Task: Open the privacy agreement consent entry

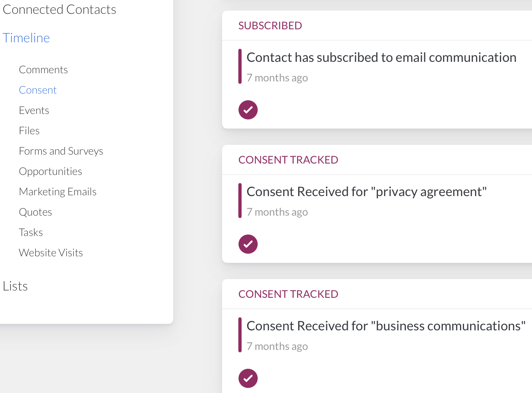Action: (x=366, y=192)
